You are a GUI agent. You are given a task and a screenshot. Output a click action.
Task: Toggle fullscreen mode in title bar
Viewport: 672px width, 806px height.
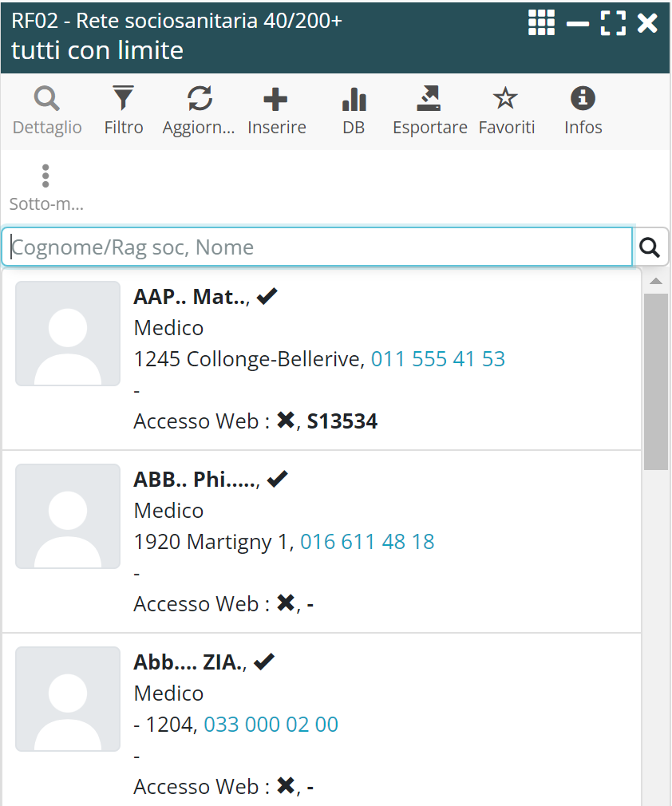613,23
